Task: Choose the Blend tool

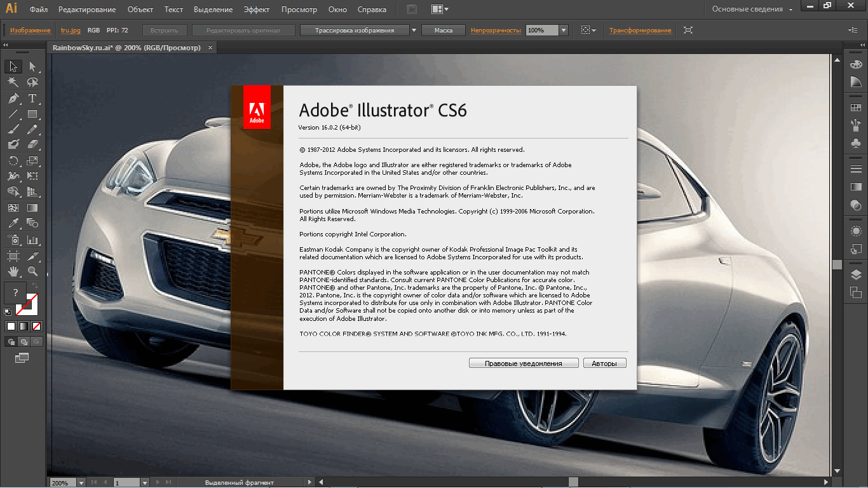Action: click(x=32, y=223)
